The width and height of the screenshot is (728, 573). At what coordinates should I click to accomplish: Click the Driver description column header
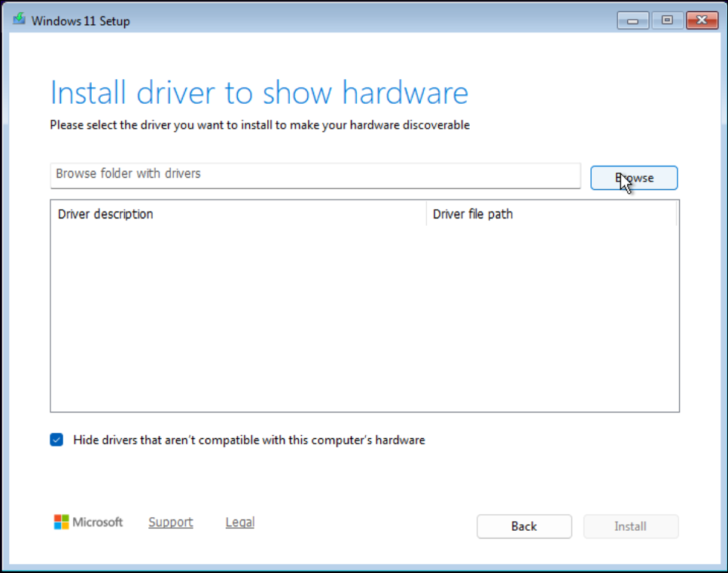click(x=238, y=214)
